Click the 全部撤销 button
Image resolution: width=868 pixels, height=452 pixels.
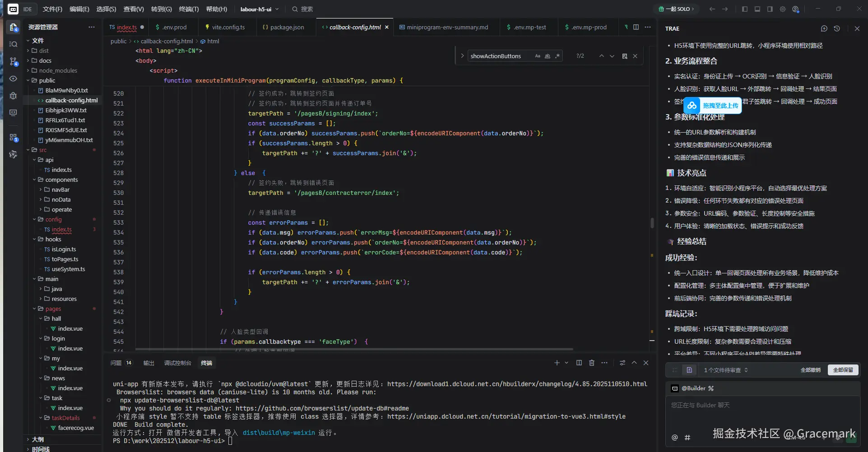pyautogui.click(x=810, y=370)
